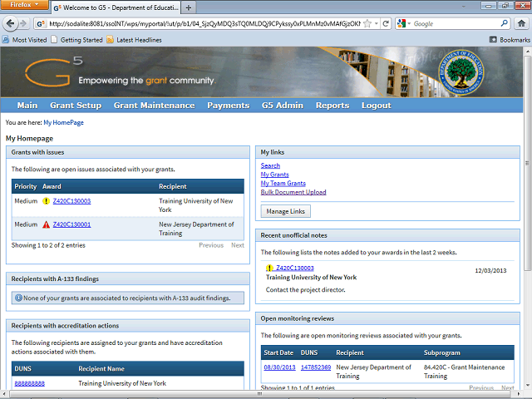Open the Main menu

pos(27,106)
